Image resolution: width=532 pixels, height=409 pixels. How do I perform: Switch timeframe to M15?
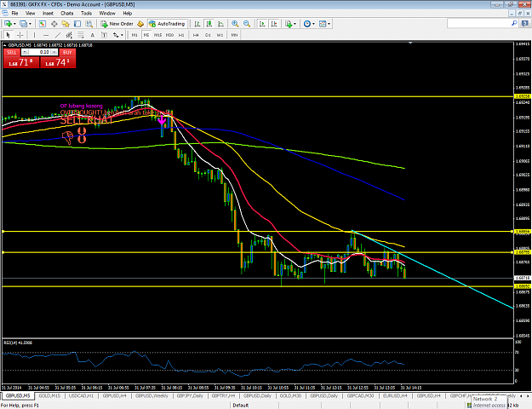point(157,35)
